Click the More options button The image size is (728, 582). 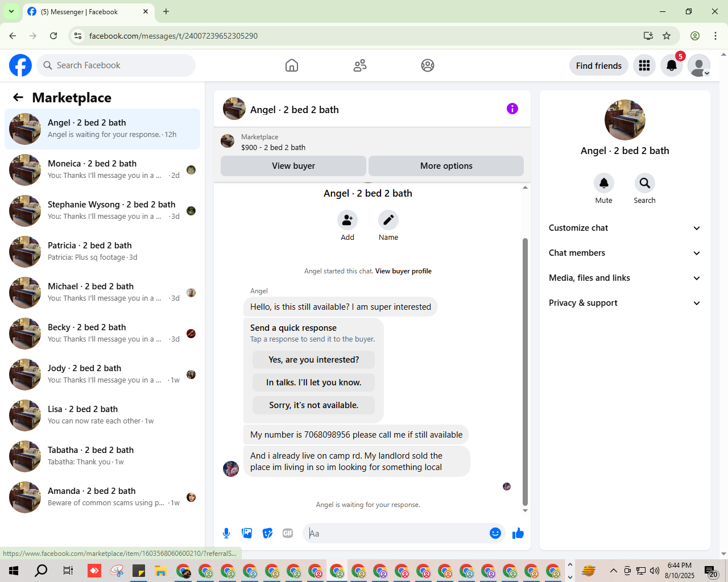[446, 166]
